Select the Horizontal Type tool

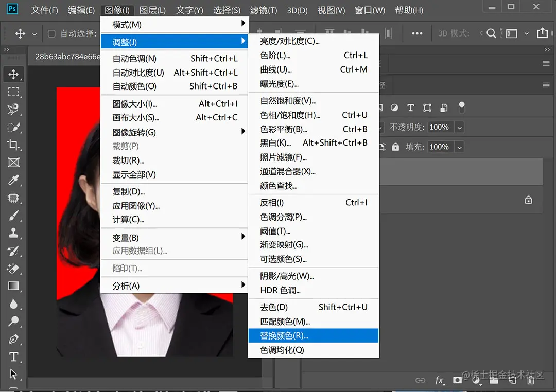[13, 357]
